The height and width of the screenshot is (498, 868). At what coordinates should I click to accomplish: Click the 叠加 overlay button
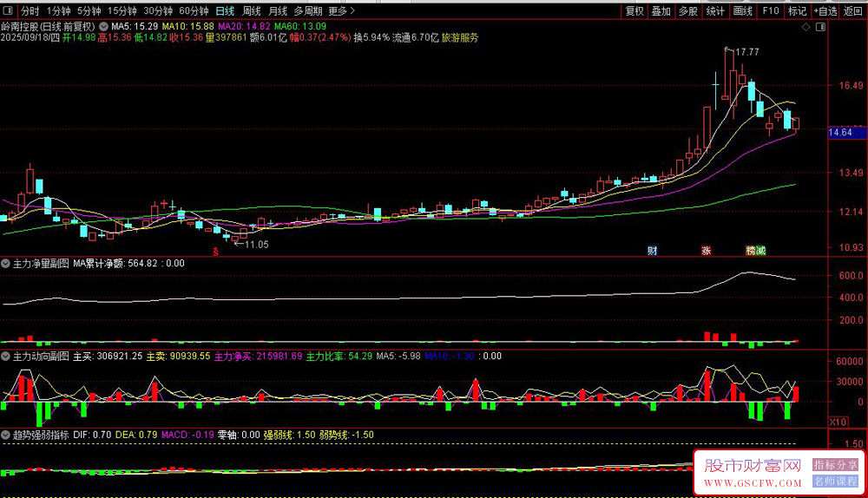point(661,10)
